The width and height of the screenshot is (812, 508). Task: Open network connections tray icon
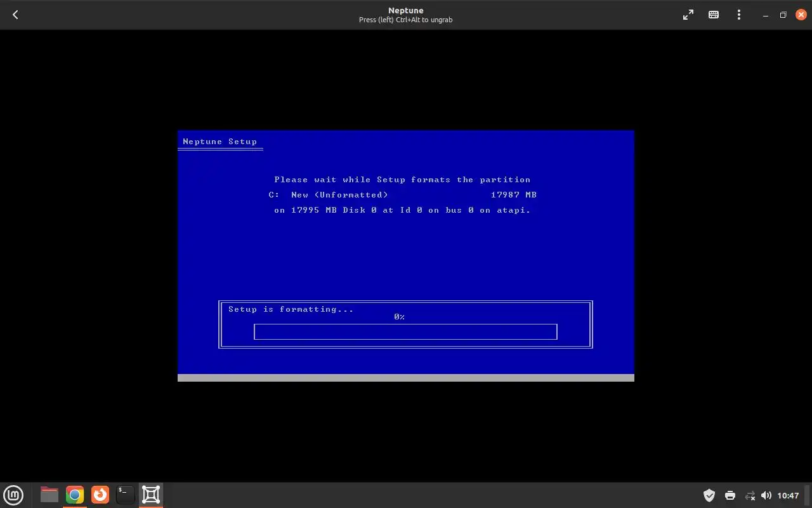pos(750,495)
